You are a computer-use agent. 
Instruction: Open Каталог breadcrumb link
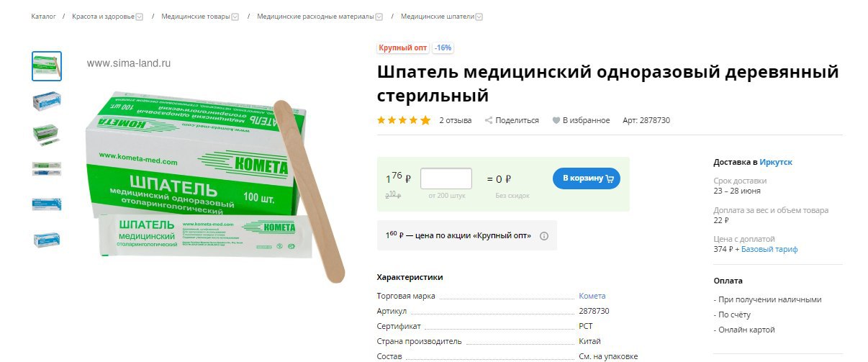coord(43,16)
